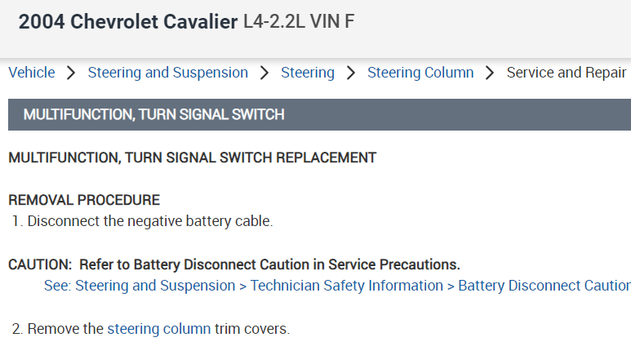
Task: Open the See: Battery Disconnect Caution reference link
Action: 336,286
